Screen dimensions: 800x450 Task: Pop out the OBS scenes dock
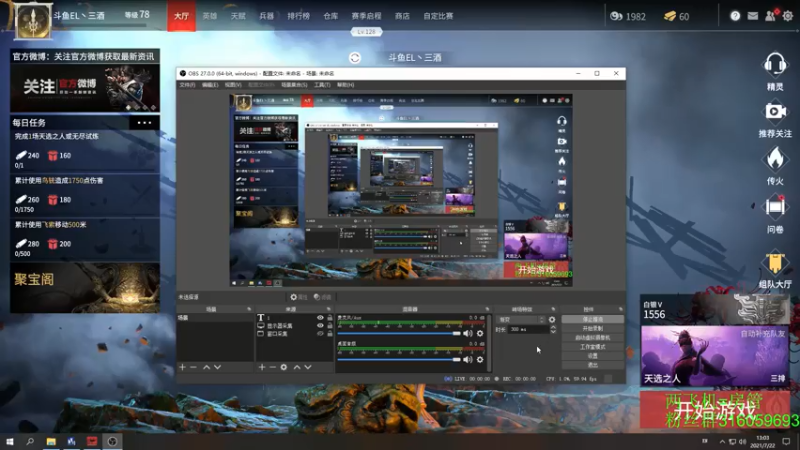point(249,309)
